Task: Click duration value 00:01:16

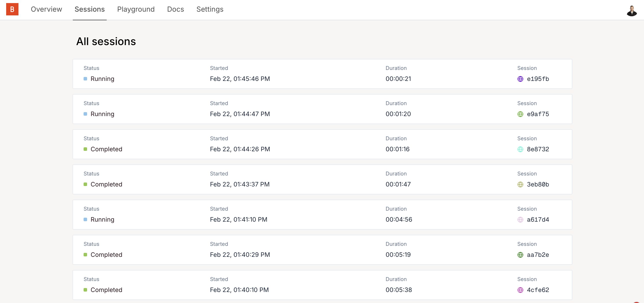Action: (397, 149)
